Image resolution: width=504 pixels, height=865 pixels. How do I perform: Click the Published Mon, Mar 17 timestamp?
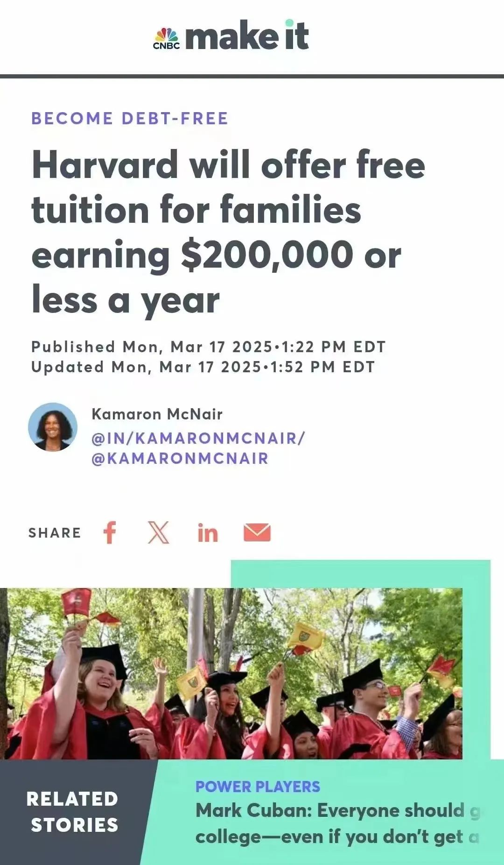point(208,347)
